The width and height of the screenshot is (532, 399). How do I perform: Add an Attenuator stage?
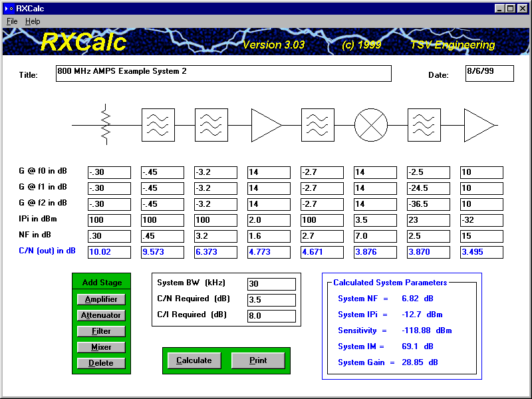[x=101, y=315]
